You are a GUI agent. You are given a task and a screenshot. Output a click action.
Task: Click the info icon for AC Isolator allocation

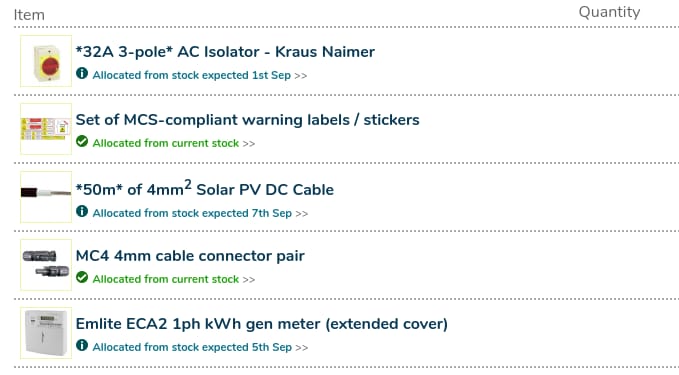pos(82,73)
